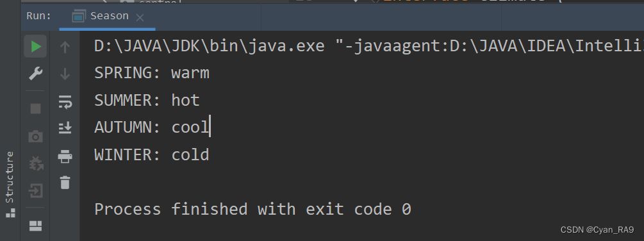Clear all console output with trash icon
The image size is (644, 241).
(x=65, y=183)
